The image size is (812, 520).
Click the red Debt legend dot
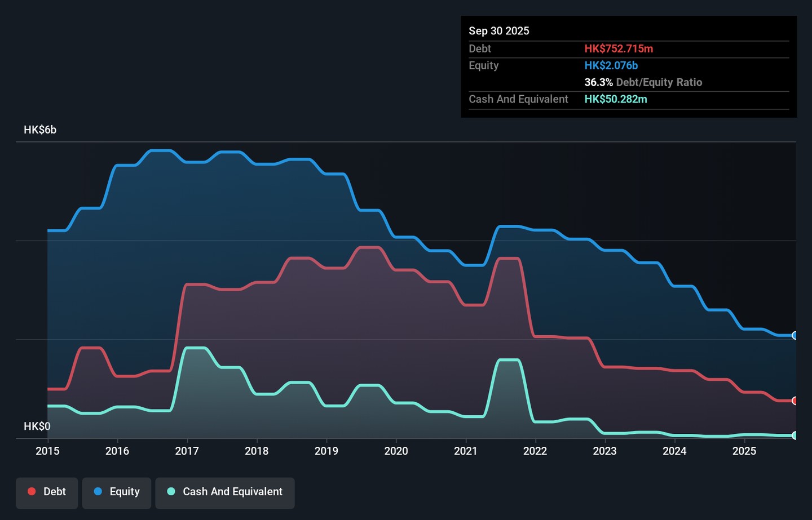tap(32, 491)
